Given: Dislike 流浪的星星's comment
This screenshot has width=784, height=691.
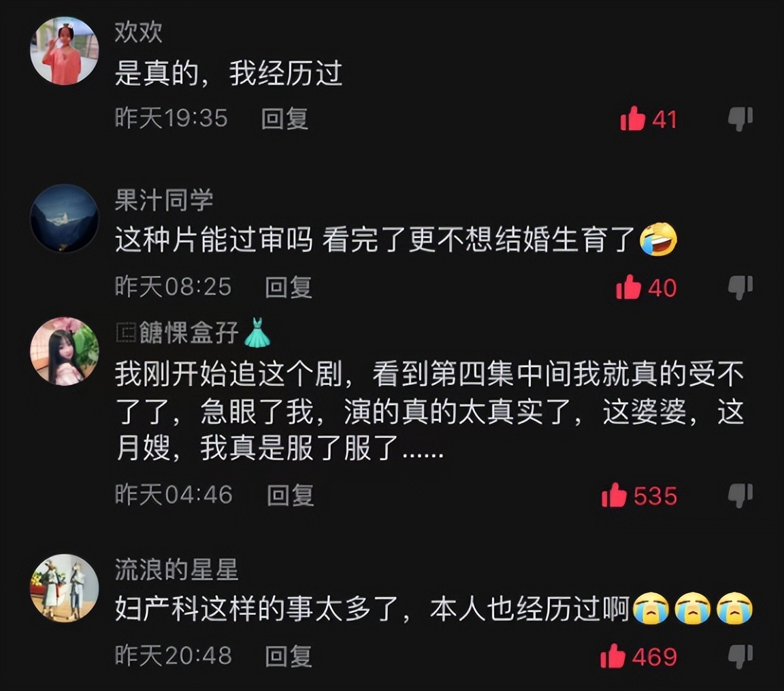Looking at the screenshot, I should [740, 656].
